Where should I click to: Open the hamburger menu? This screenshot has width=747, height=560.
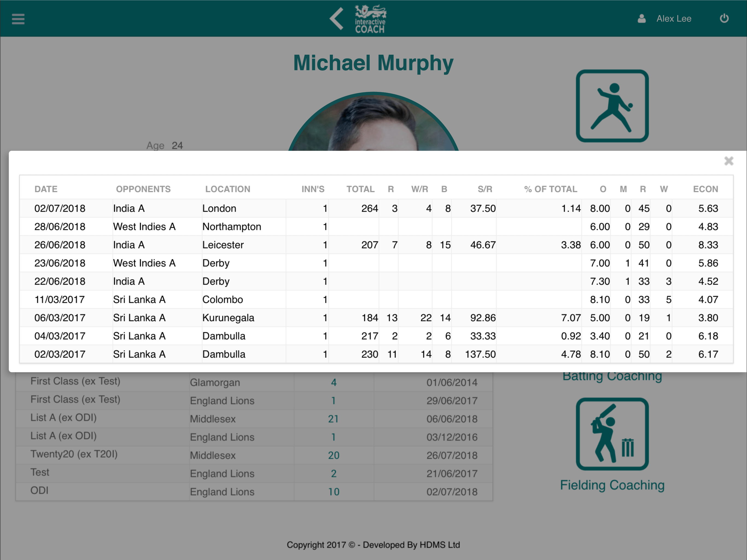[x=18, y=19]
